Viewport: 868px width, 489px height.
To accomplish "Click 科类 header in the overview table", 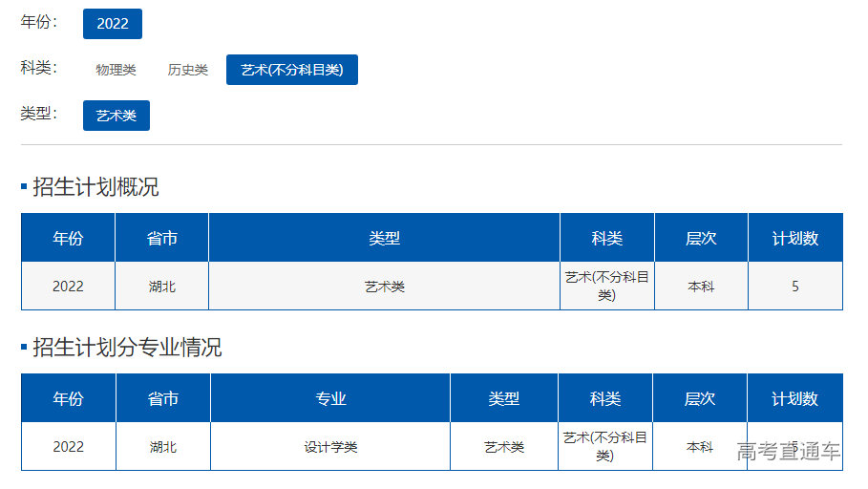I will (606, 238).
